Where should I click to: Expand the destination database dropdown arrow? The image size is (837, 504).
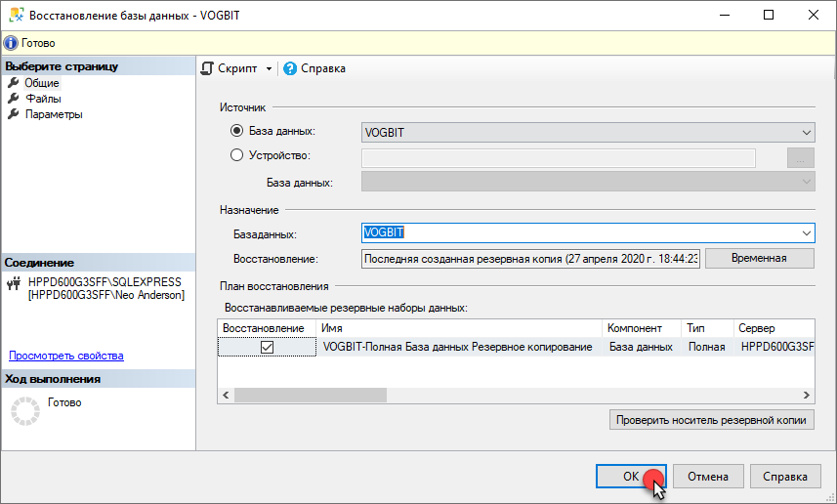click(806, 232)
